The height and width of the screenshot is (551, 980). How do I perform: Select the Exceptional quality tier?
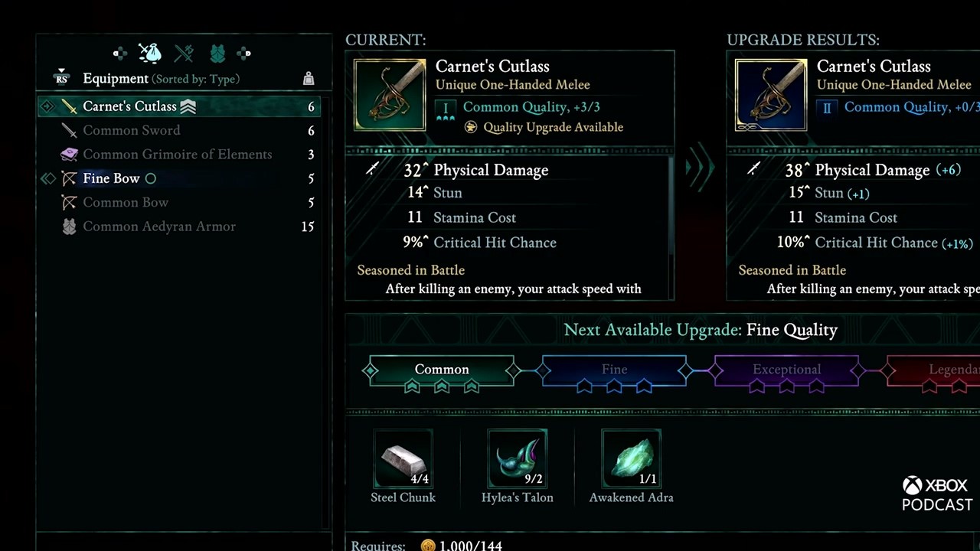(786, 370)
